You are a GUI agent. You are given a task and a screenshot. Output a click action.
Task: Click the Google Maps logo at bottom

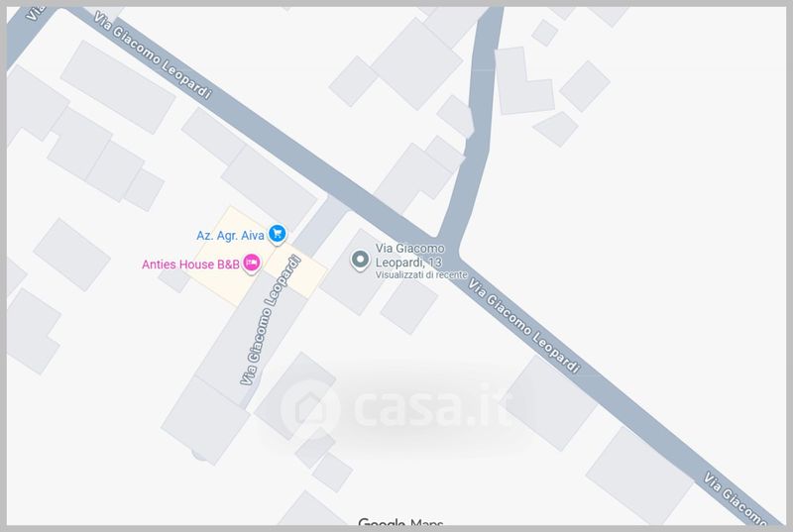pos(400,522)
